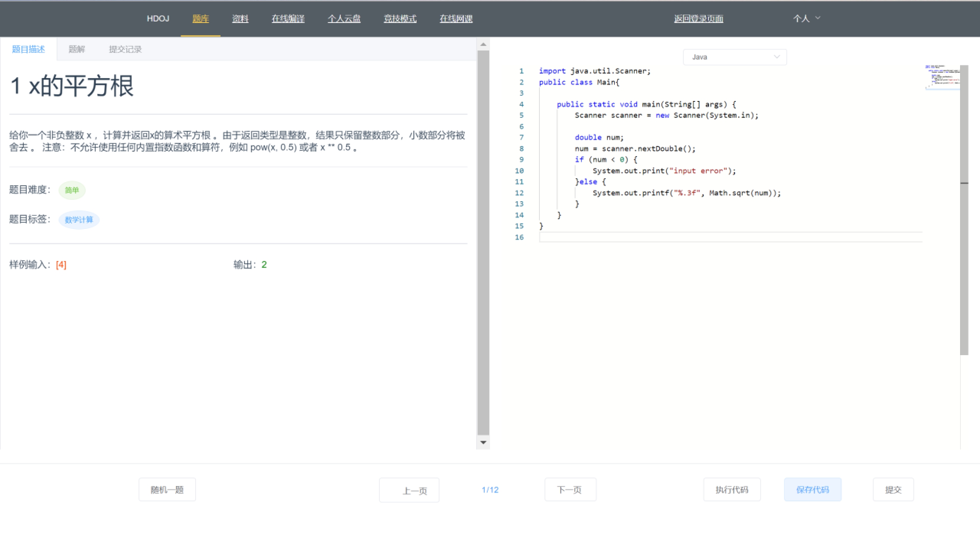
Task: Open 在线网课 online courses
Action: click(456, 18)
